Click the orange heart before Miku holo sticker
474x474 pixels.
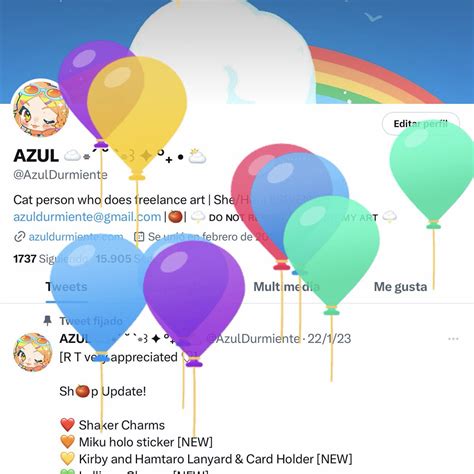[x=67, y=442]
